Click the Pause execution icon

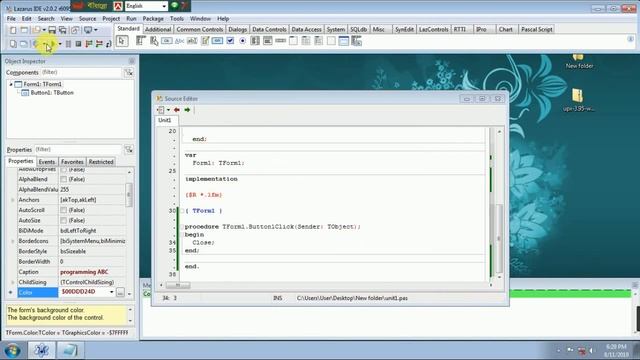(x=68, y=44)
